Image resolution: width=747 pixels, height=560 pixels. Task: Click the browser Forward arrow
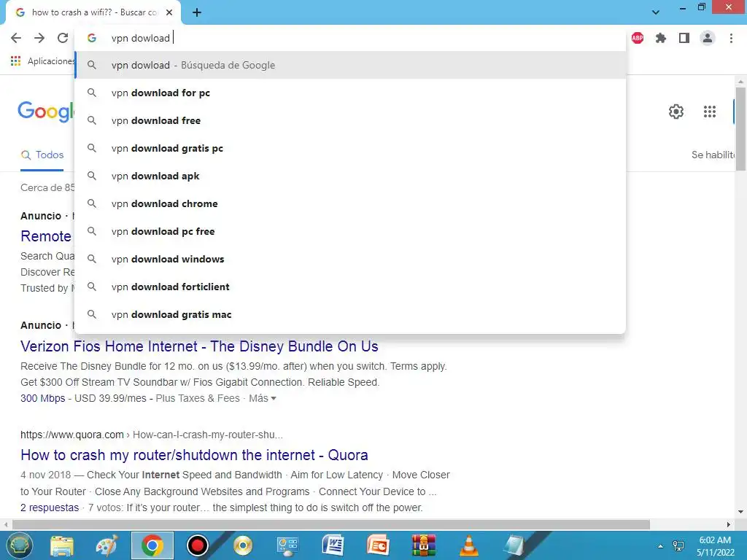[x=39, y=38]
